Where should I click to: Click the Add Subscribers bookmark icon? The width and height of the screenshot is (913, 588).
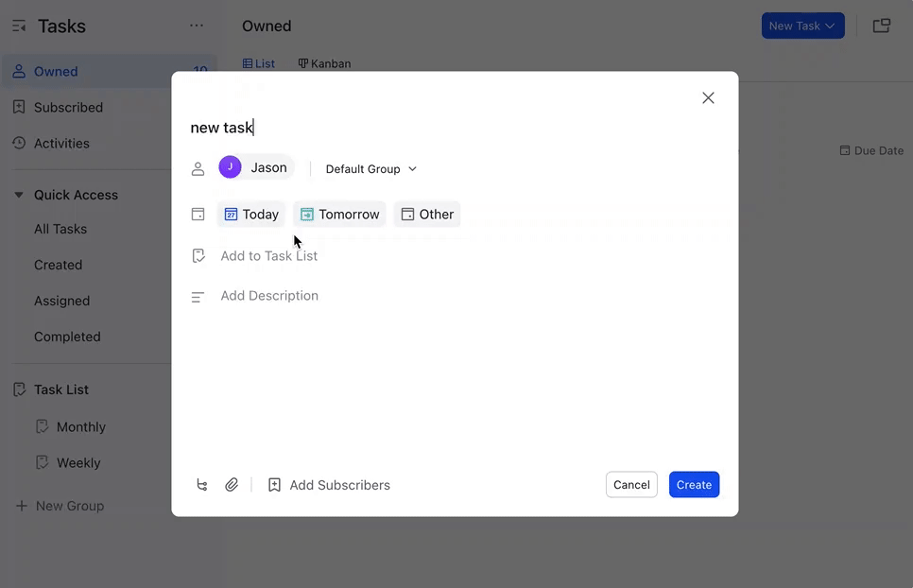(274, 484)
